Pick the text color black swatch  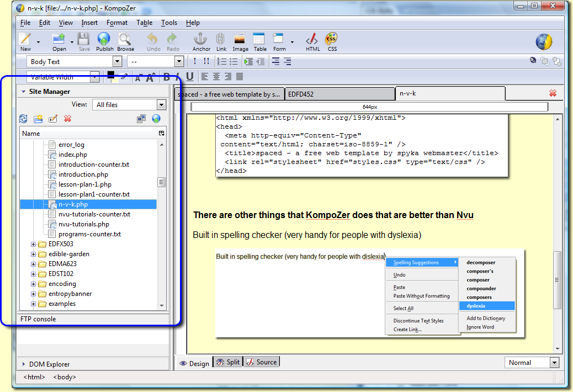111,75
